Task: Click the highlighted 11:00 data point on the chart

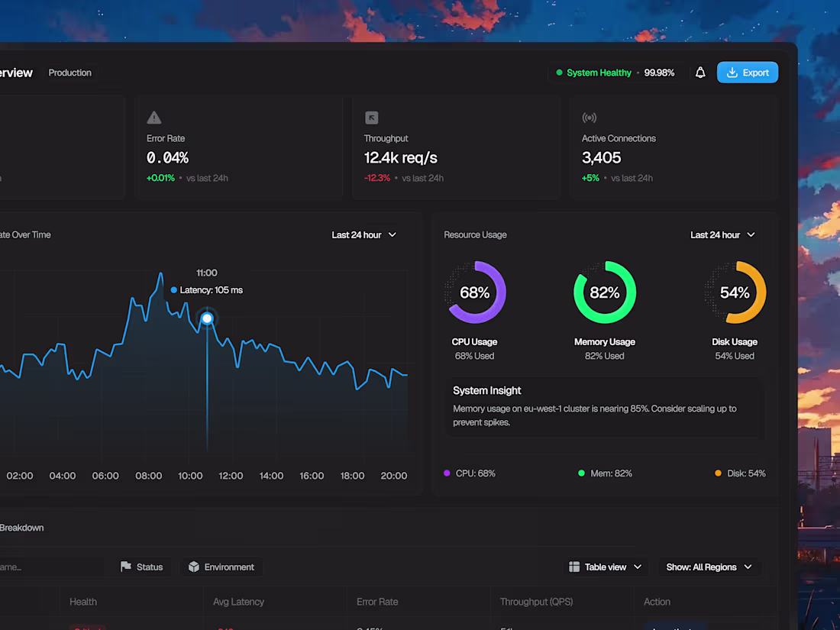Action: 207,318
